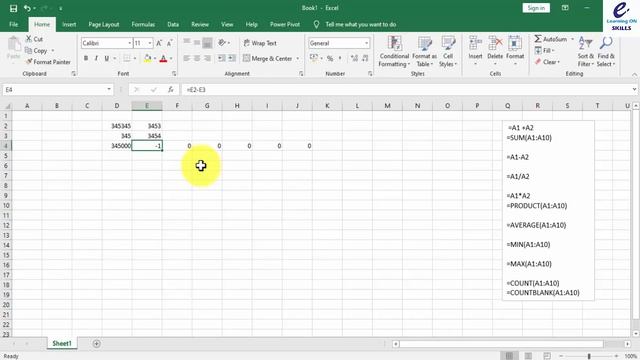Toggle Wrap Text
This screenshot has height=360, width=640.
[260, 43]
